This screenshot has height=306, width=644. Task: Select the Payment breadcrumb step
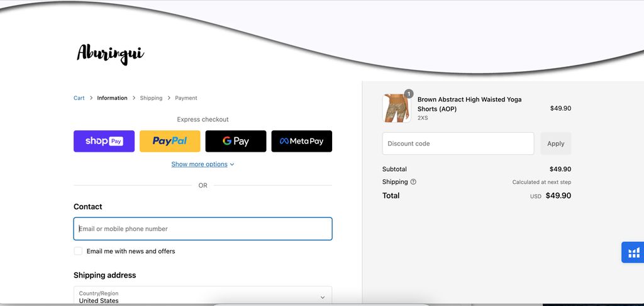(x=186, y=98)
